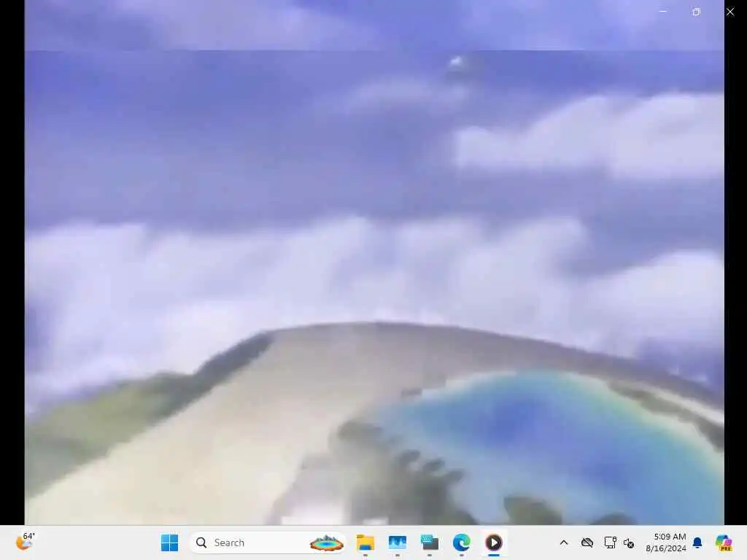
Task: Open the weather widget showing 64°
Action: 24,542
